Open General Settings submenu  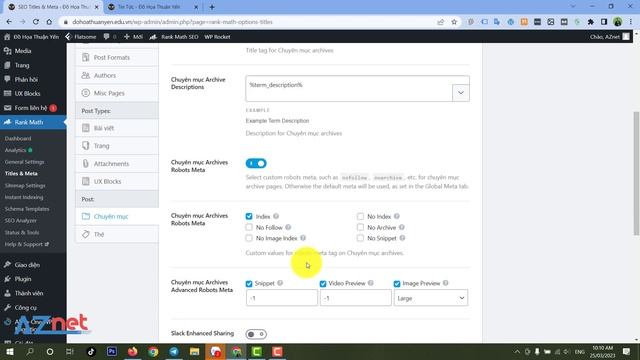pyautogui.click(x=24, y=162)
